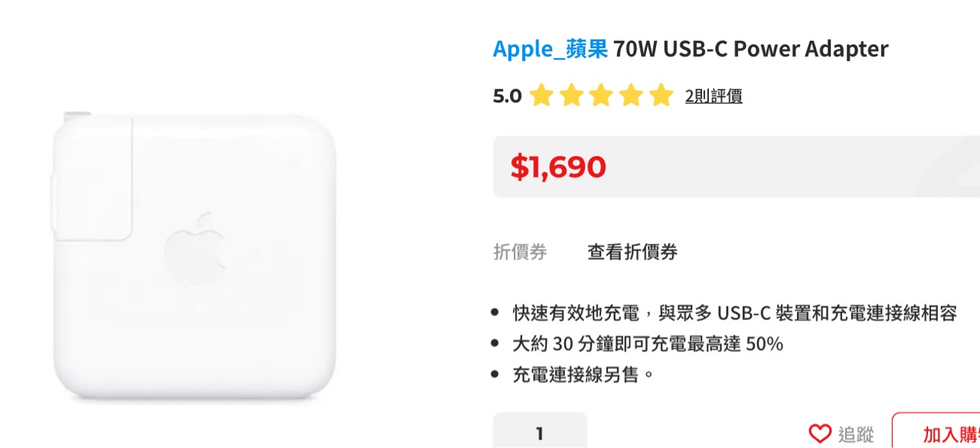Click the quantity field showing 1
This screenshot has height=448, width=980.
[540, 430]
